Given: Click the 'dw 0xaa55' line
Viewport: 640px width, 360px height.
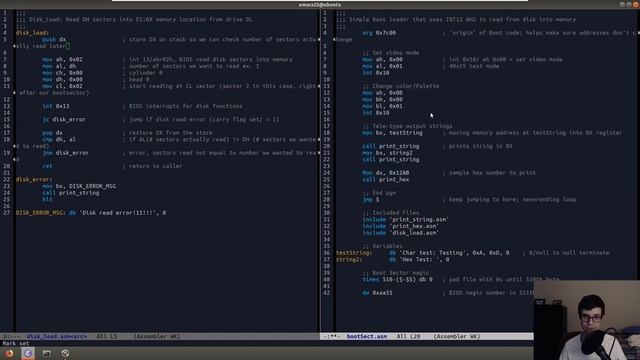Looking at the screenshot, I should click(377, 293).
